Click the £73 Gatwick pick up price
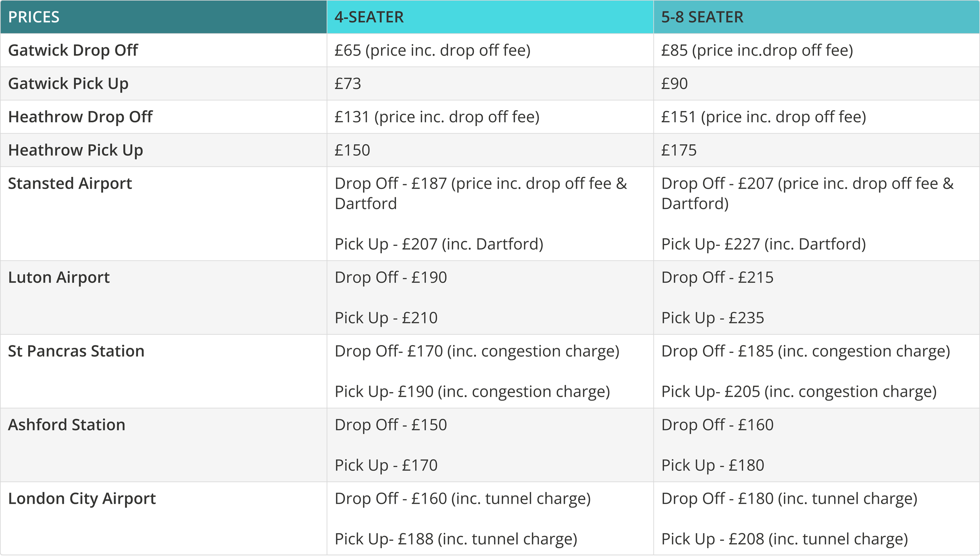 (348, 84)
